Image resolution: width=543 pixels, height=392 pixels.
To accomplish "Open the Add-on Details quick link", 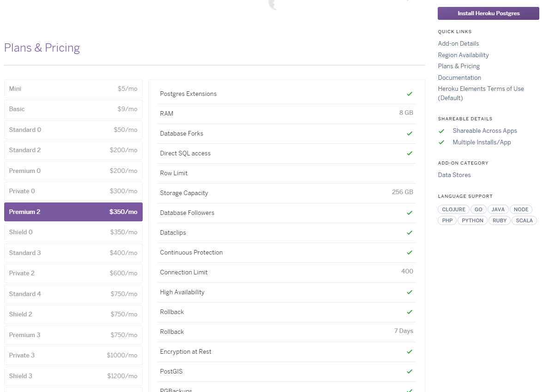I will click(x=458, y=43).
